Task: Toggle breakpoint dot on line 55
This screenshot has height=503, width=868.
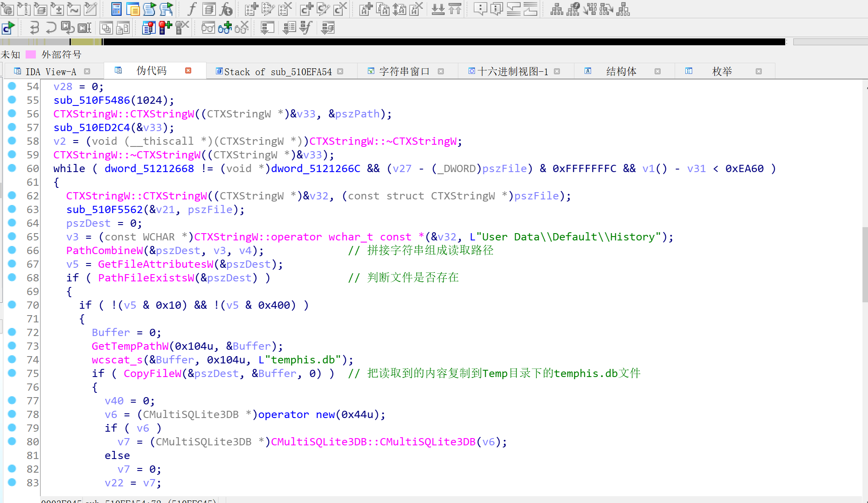Action: [x=12, y=100]
